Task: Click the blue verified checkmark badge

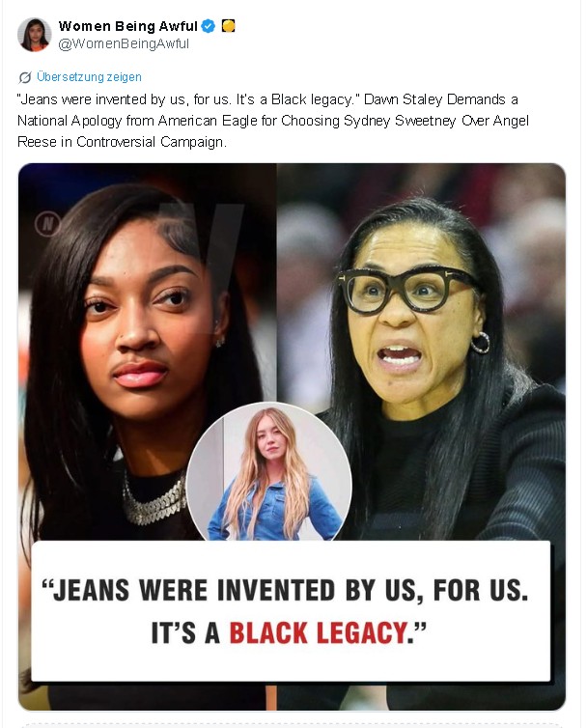Action: (209, 26)
